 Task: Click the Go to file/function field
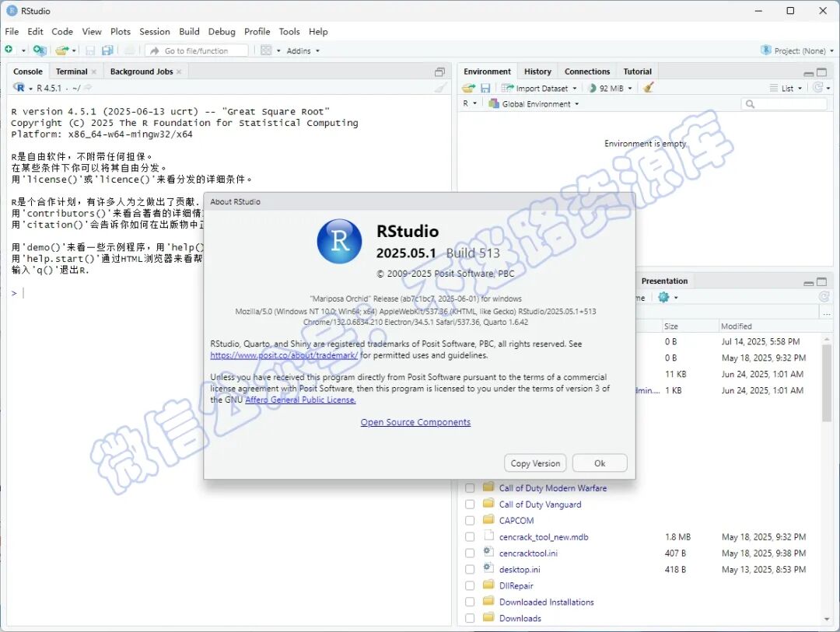point(198,51)
